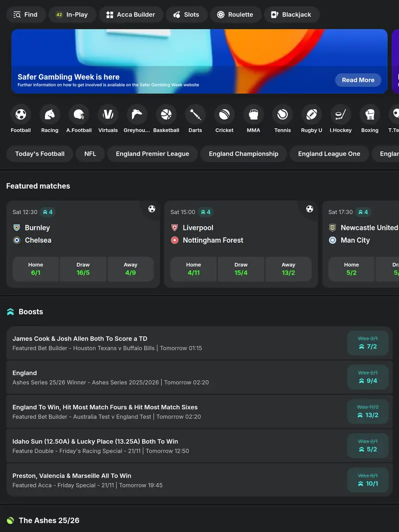Select the Football sport icon
The image size is (399, 532).
(x=20, y=115)
